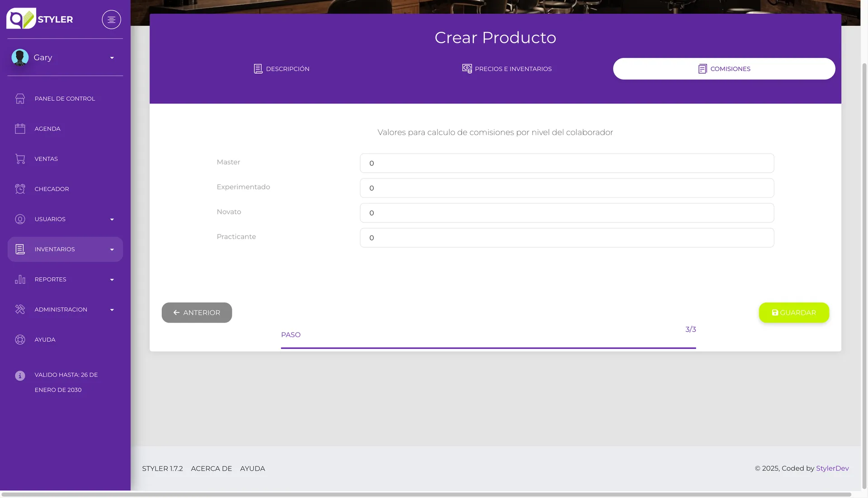Viewport: 868px width, 498px height.
Task: Click the '3/3' step counter text
Action: (x=690, y=329)
